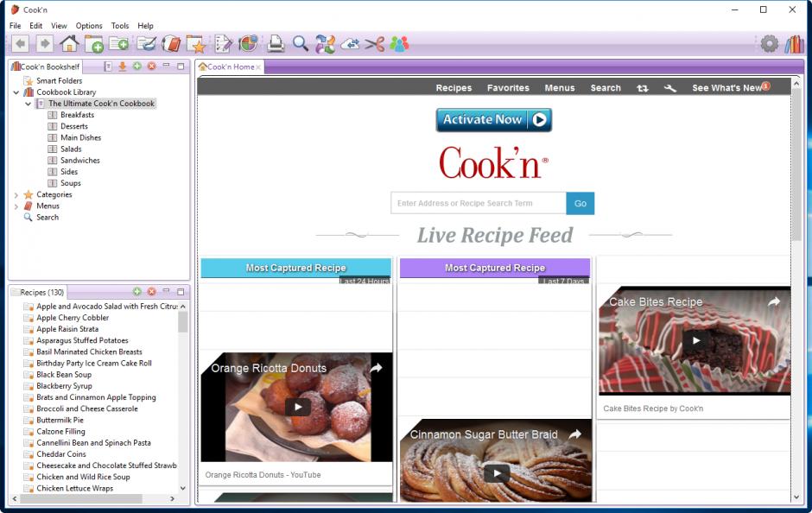Open the Edit menu
The width and height of the screenshot is (812, 513).
click(x=35, y=25)
